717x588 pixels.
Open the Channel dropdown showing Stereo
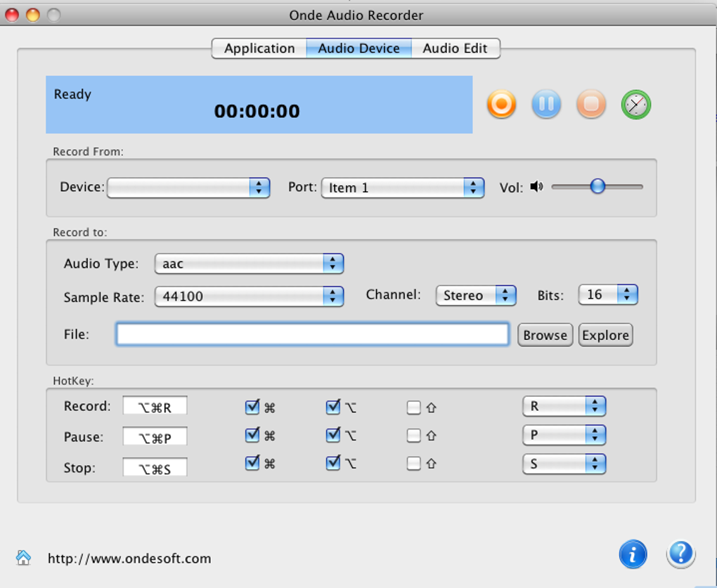[476, 295]
